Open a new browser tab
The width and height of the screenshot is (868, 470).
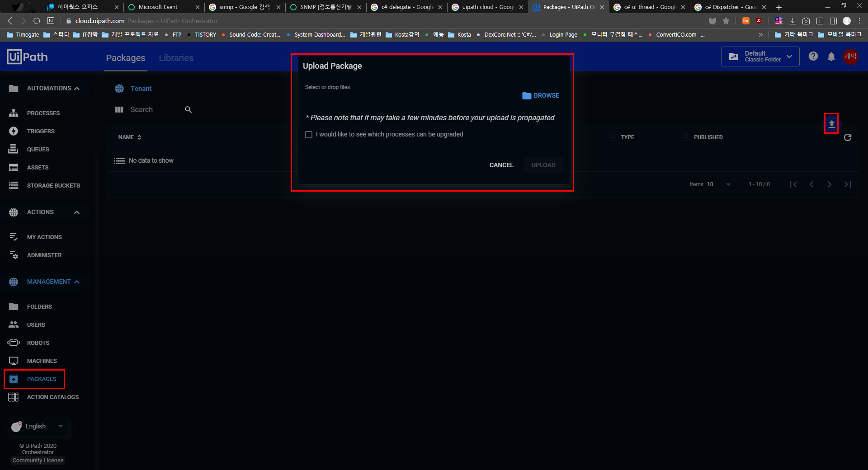[779, 7]
